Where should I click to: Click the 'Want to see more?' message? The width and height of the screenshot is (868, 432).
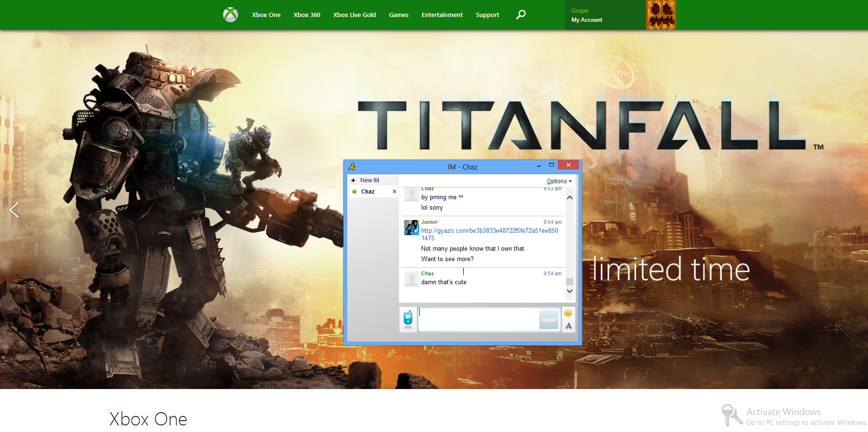[x=447, y=259]
